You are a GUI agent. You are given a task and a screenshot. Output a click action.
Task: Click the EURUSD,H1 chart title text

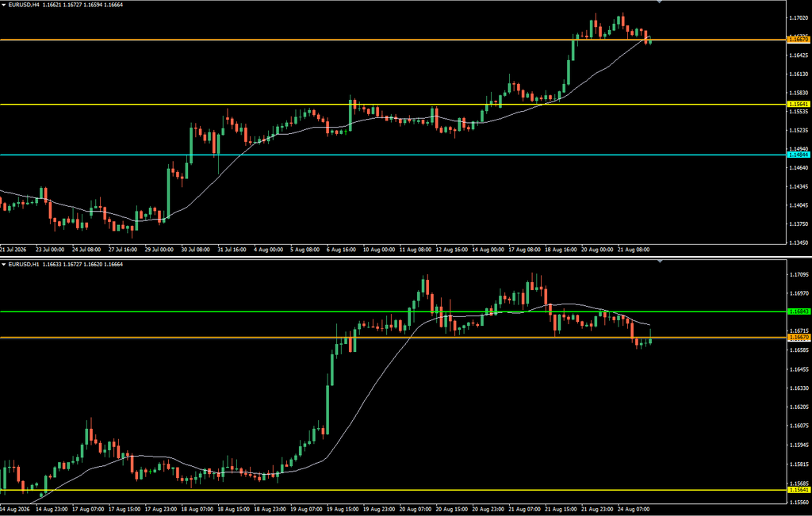(23, 265)
